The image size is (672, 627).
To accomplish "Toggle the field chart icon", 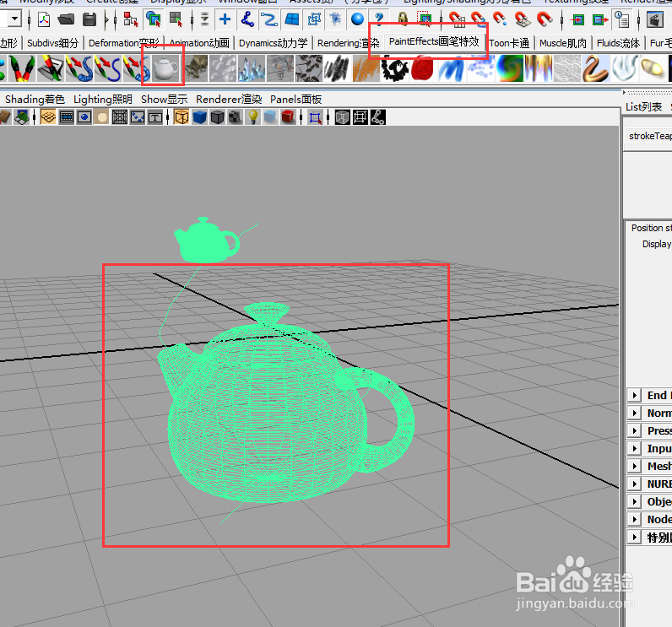I will click(x=120, y=117).
